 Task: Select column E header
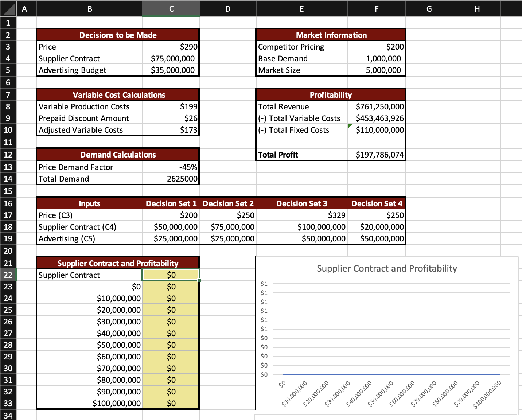point(301,9)
